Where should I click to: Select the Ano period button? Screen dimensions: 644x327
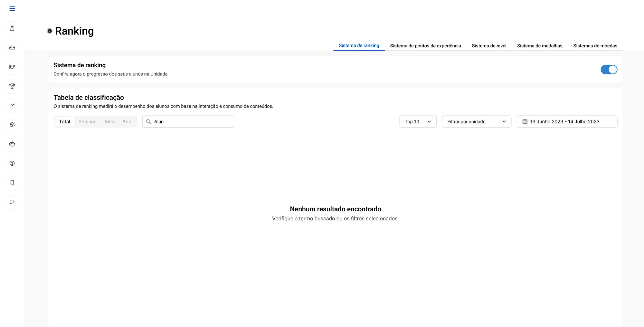click(x=127, y=122)
